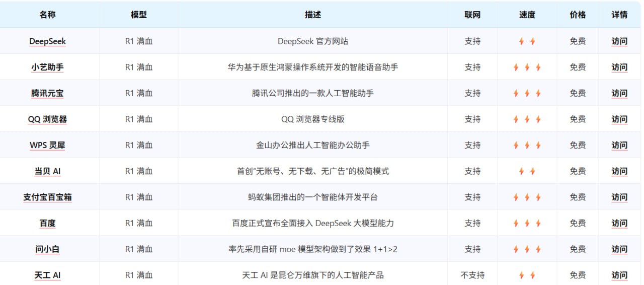Click the speed lightning icons for 天工 AI
644x285 pixels.
(527, 275)
